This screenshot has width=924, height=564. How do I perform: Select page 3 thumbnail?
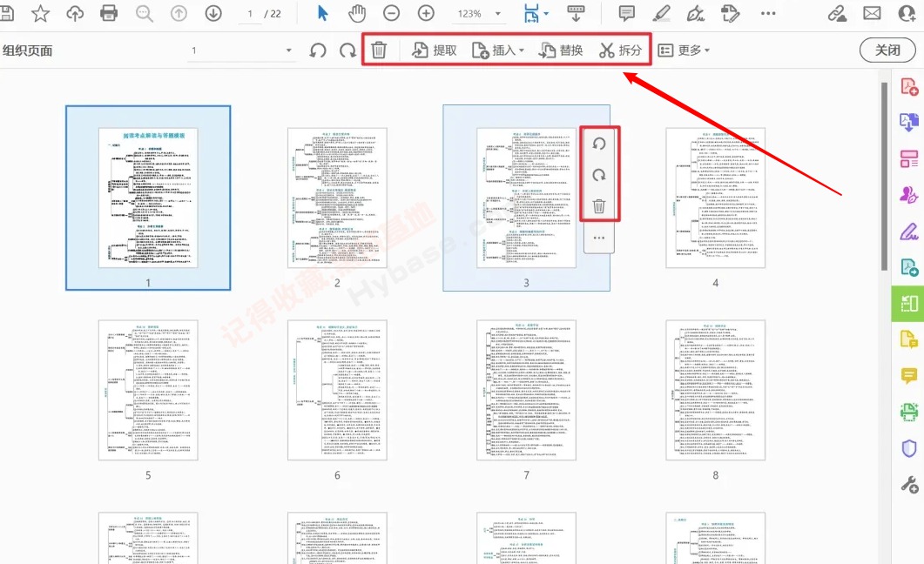pyautogui.click(x=526, y=198)
